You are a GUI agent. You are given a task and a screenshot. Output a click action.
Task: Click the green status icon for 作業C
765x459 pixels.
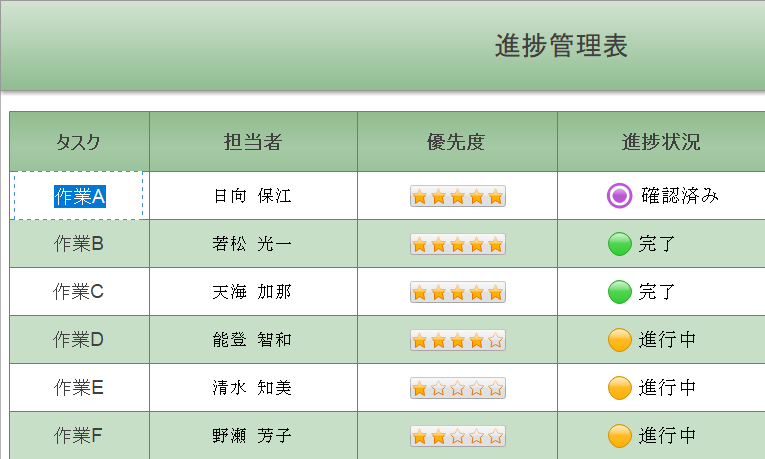[620, 292]
